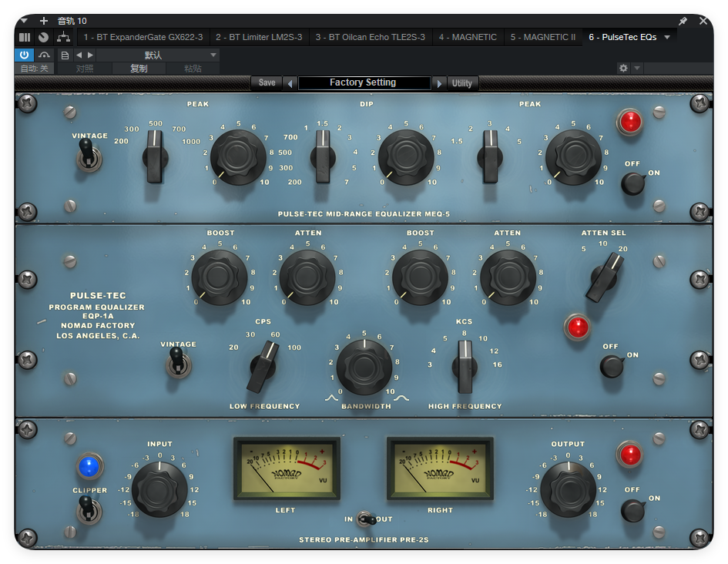This screenshot has height=564, width=728.
Task: Open the routing sidechain icon
Action: coord(63,37)
